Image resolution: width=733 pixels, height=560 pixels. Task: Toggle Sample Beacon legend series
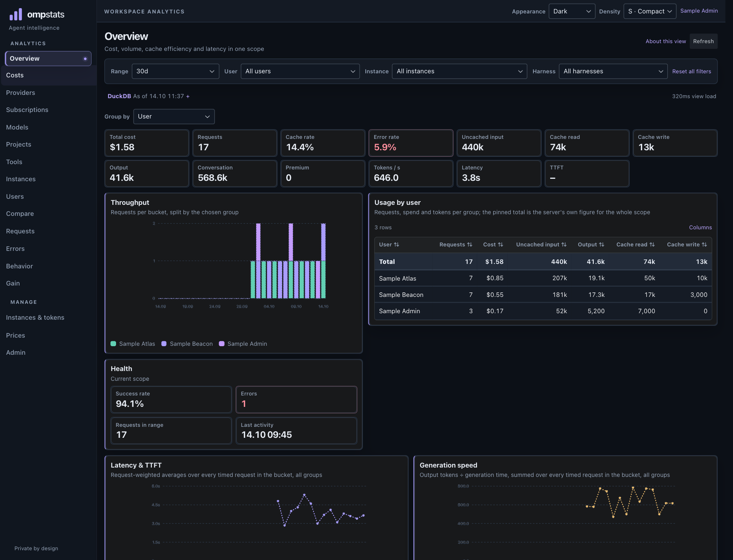coord(187,344)
